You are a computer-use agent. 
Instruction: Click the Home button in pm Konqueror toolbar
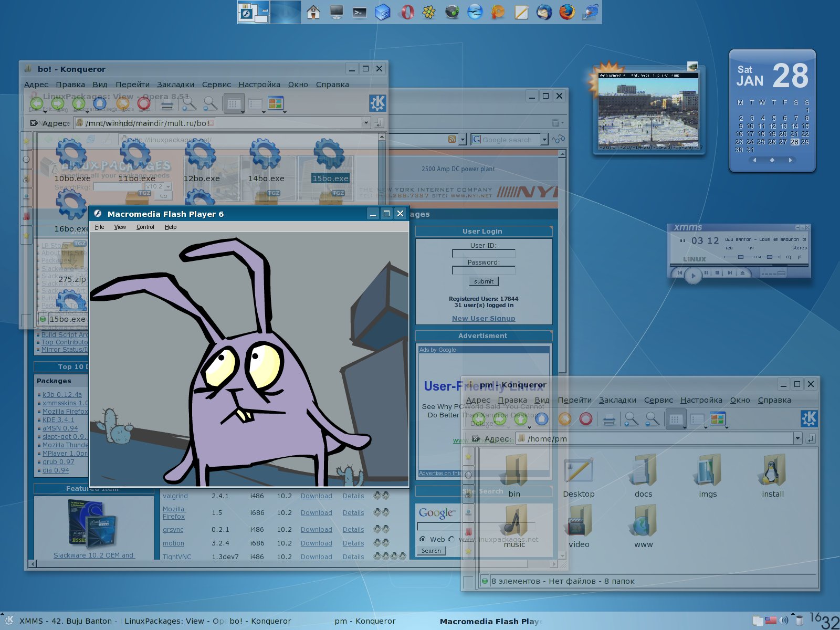pyautogui.click(x=542, y=418)
